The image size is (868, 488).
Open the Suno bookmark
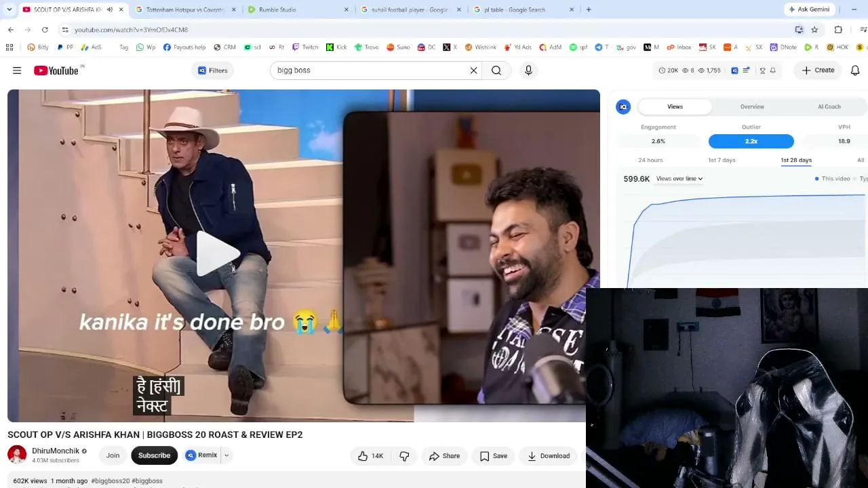398,47
